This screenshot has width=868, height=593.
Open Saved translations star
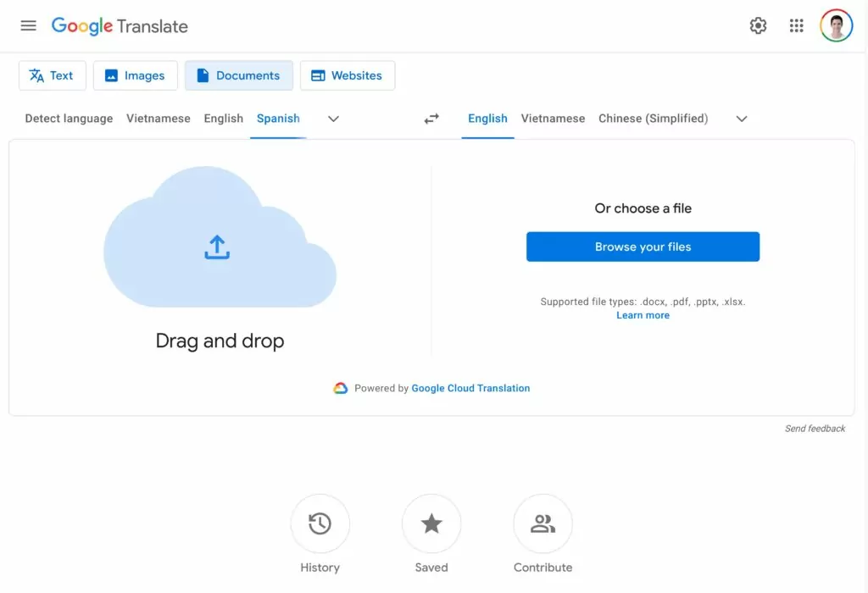tap(431, 524)
